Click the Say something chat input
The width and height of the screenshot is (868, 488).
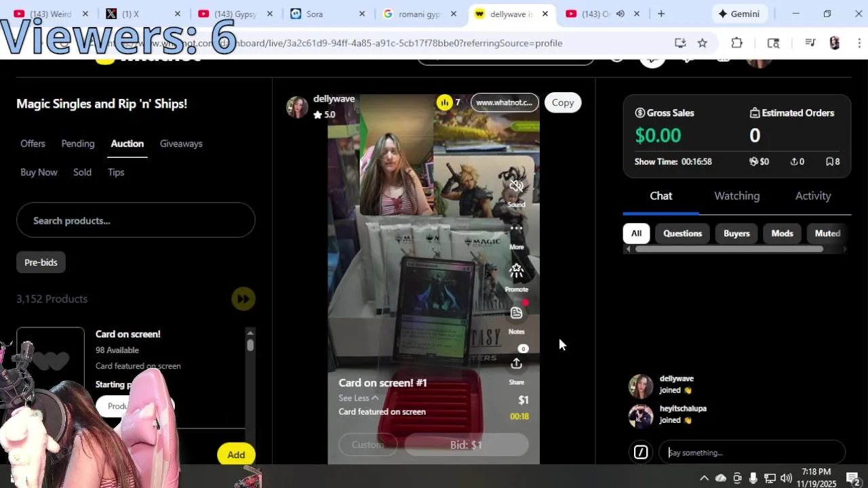point(752,452)
